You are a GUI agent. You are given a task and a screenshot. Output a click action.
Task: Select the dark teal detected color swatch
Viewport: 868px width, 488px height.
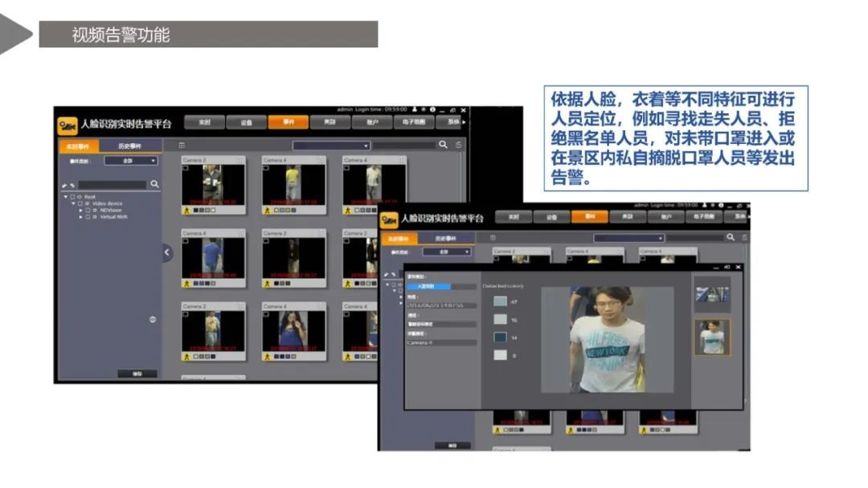coord(498,338)
